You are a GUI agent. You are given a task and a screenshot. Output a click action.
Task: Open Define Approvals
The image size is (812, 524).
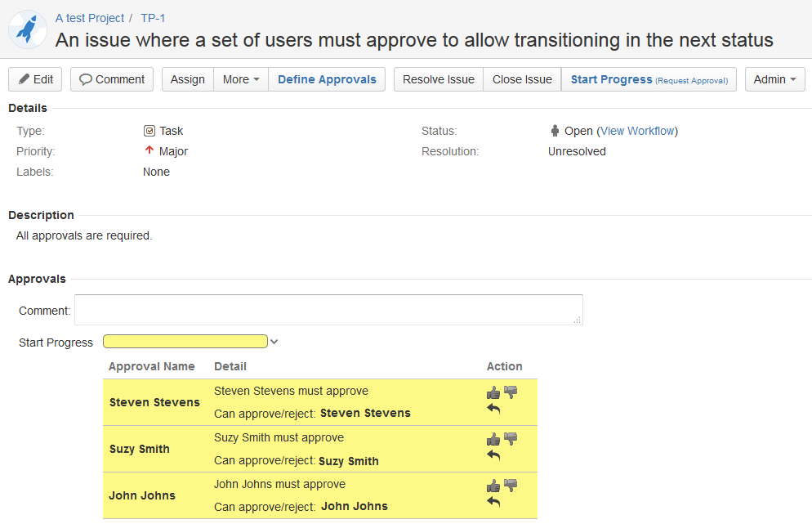coord(327,79)
